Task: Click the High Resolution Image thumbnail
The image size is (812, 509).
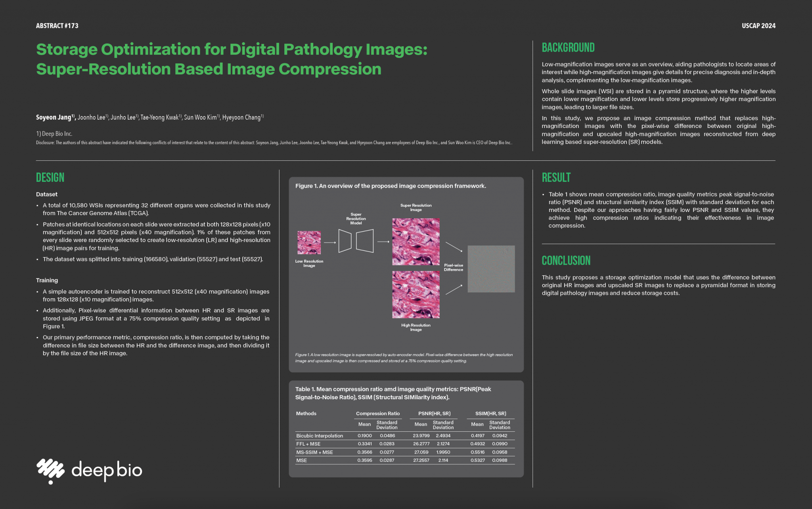Action: (416, 294)
